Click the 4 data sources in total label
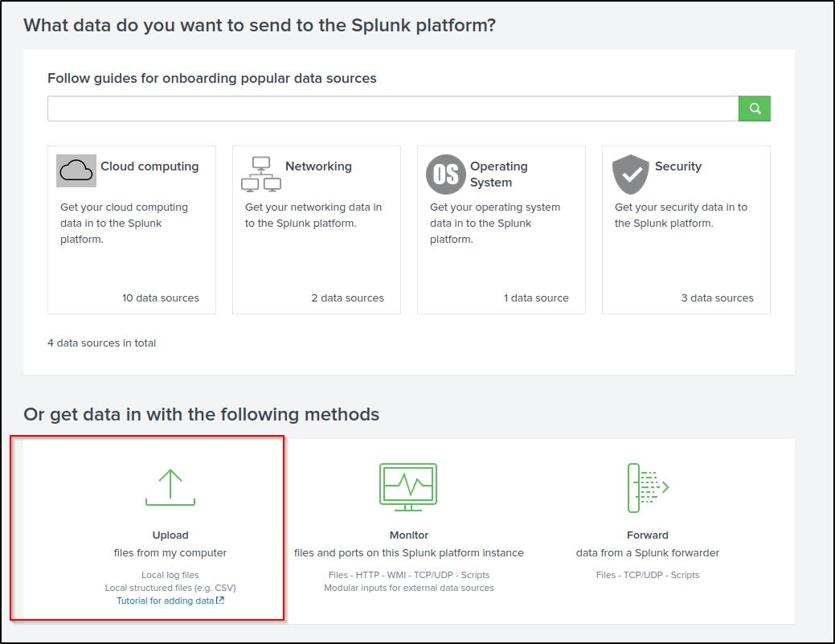 point(101,343)
